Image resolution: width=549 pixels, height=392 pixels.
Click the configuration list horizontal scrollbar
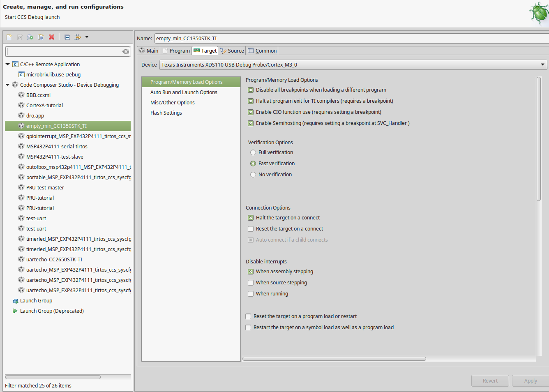click(53, 377)
